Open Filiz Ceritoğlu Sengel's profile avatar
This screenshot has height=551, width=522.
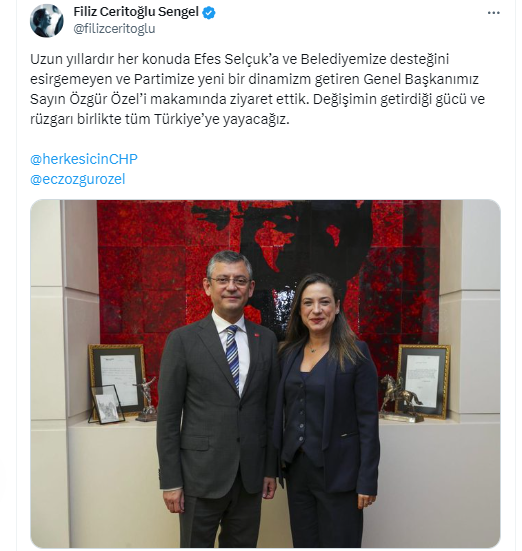click(x=47, y=20)
